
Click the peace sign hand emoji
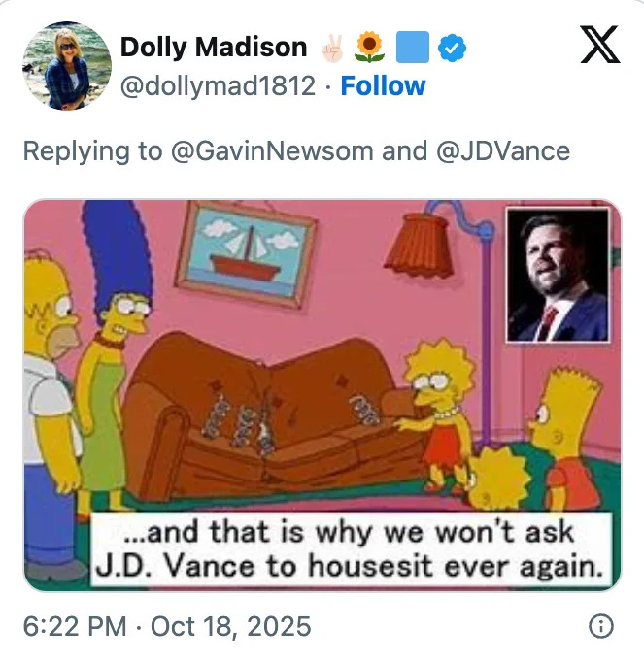click(x=332, y=48)
